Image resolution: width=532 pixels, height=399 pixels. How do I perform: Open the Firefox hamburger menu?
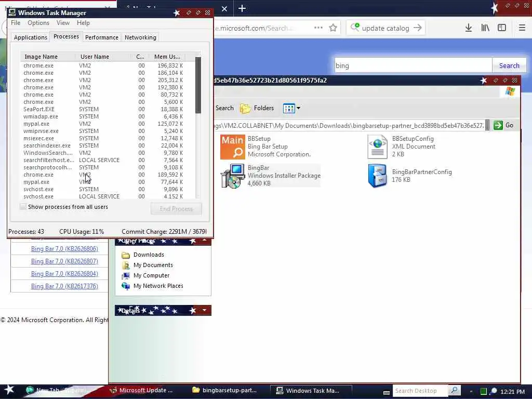click(x=522, y=28)
